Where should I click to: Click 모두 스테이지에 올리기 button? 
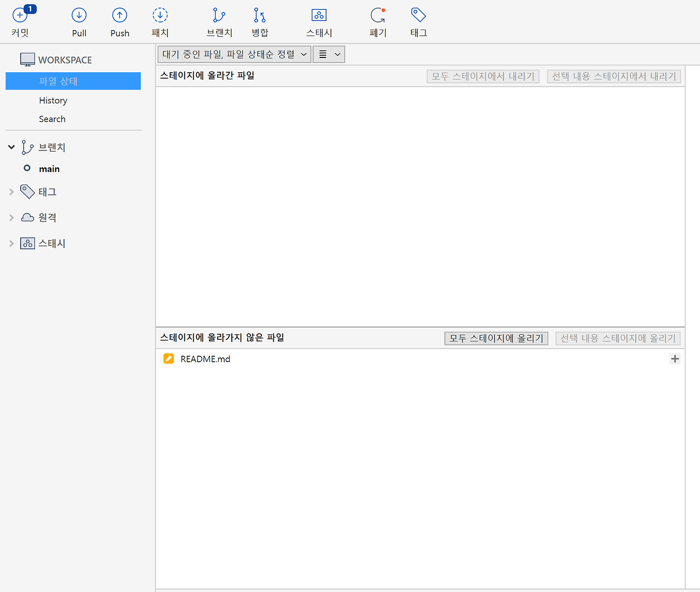[496, 338]
